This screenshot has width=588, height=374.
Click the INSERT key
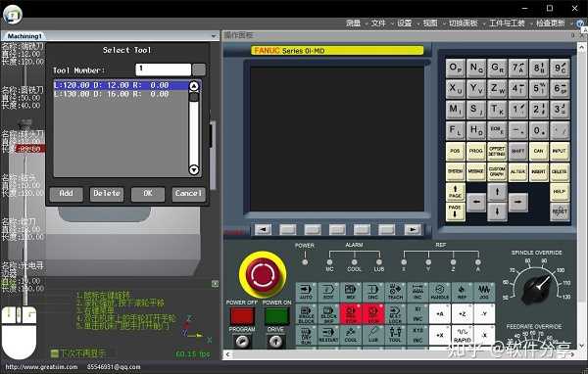point(538,171)
